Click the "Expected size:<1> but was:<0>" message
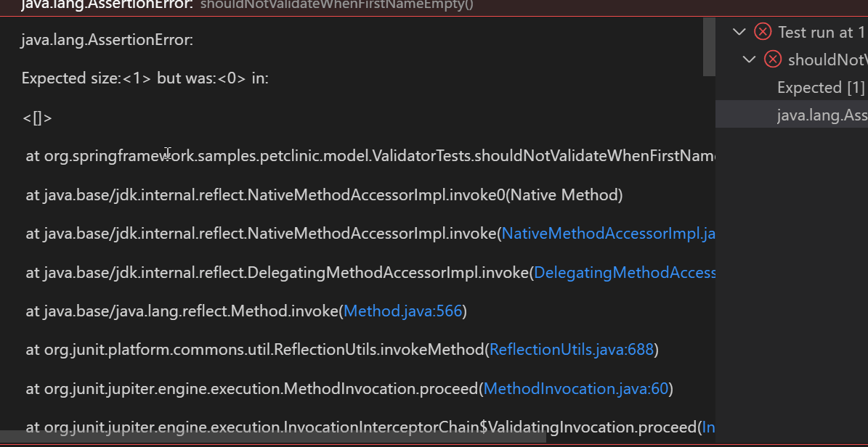Image resolution: width=868 pixels, height=447 pixels. pos(144,78)
